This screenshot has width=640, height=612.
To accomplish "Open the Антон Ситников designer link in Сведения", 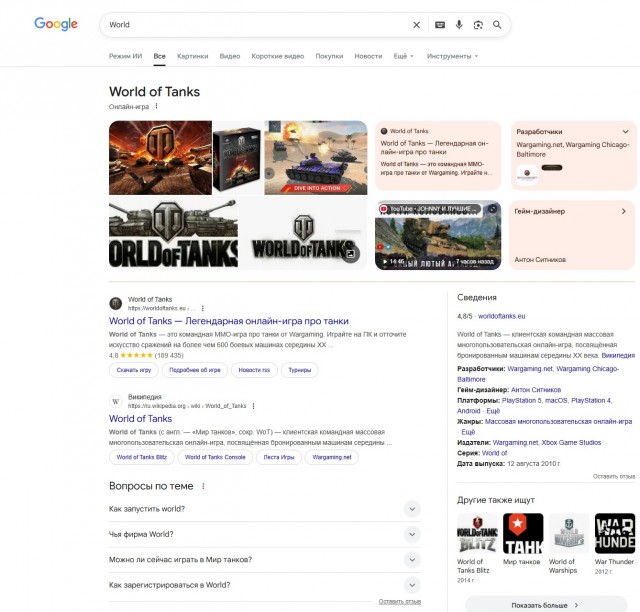I will click(x=536, y=389).
